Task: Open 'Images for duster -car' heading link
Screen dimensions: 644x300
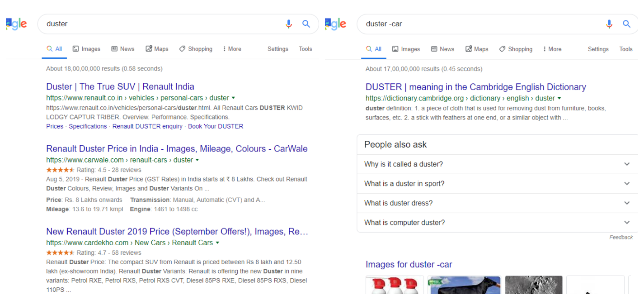Action: click(409, 265)
